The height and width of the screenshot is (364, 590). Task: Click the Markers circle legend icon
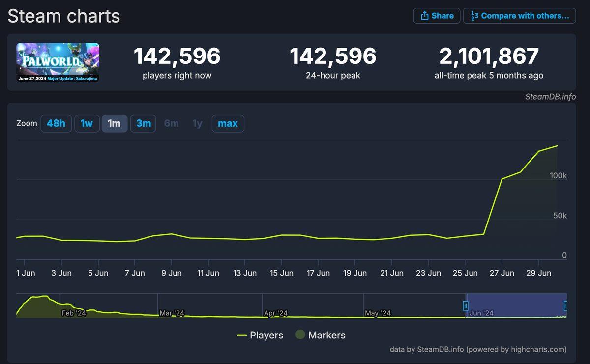point(300,335)
